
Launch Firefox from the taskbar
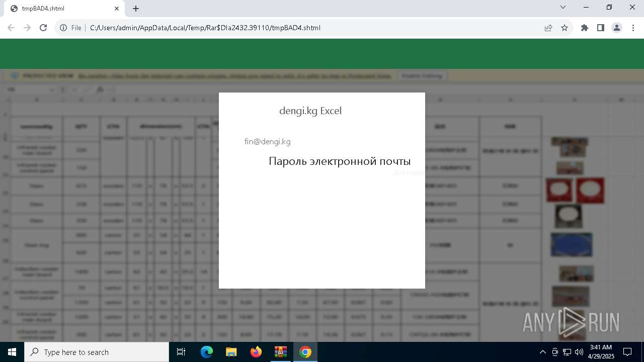pos(256,352)
